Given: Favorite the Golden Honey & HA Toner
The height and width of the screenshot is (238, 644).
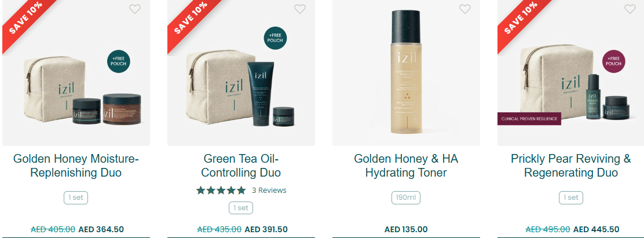Looking at the screenshot, I should tap(465, 9).
